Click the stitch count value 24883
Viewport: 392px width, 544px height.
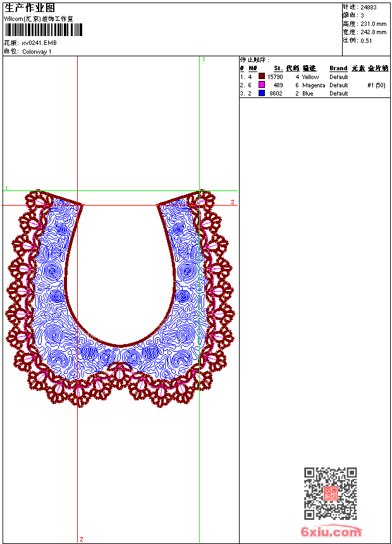369,7
